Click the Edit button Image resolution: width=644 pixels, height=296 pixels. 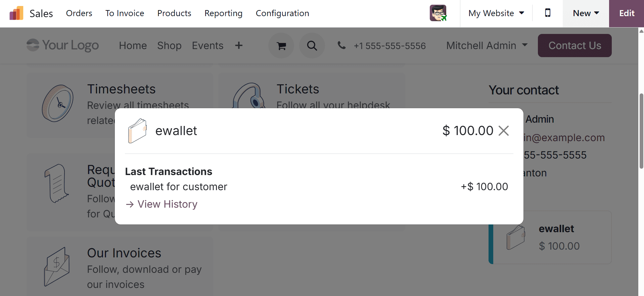[627, 13]
